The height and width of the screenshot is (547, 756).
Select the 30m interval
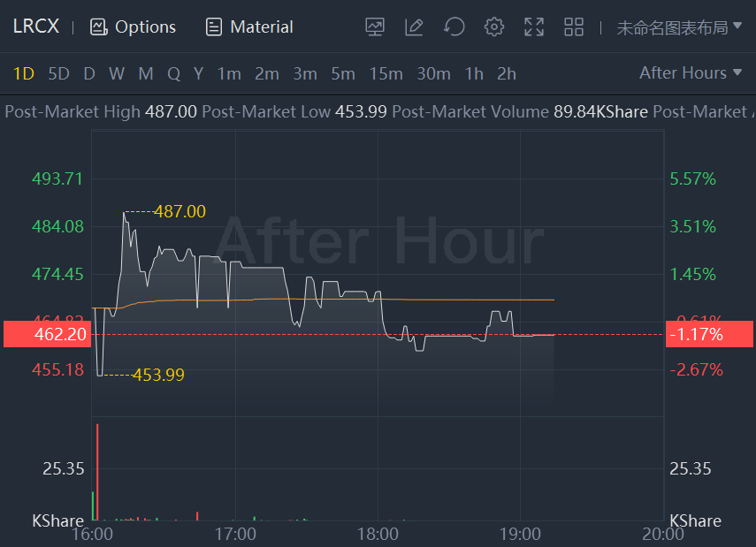(x=433, y=73)
